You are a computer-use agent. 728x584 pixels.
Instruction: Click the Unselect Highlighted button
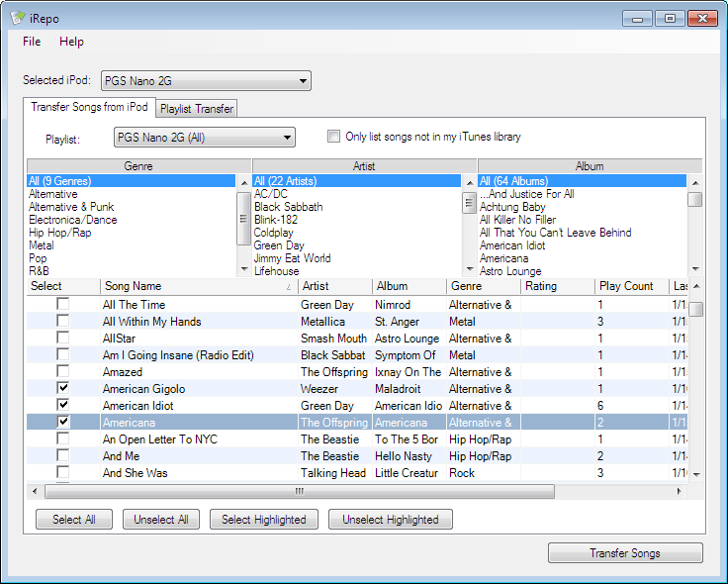(x=391, y=520)
